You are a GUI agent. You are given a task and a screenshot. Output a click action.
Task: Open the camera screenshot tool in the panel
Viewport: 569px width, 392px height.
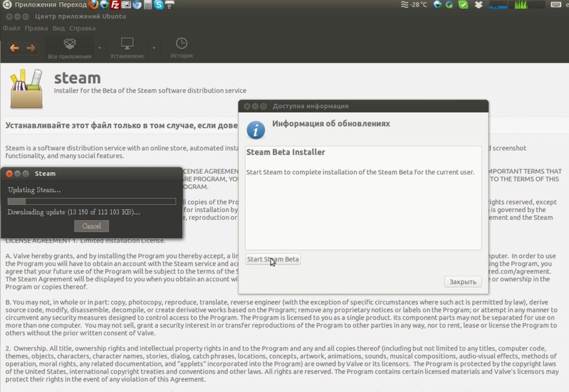(126, 4)
